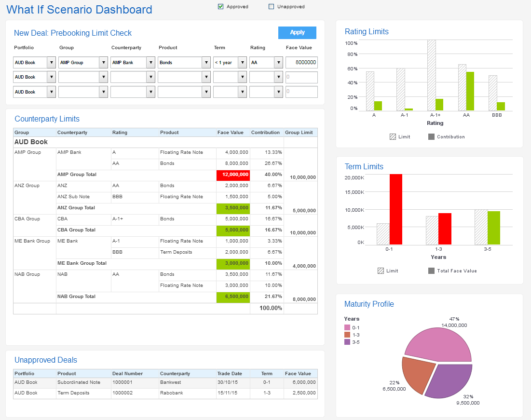Select the pink 0-1 legend swatch

coord(347,328)
